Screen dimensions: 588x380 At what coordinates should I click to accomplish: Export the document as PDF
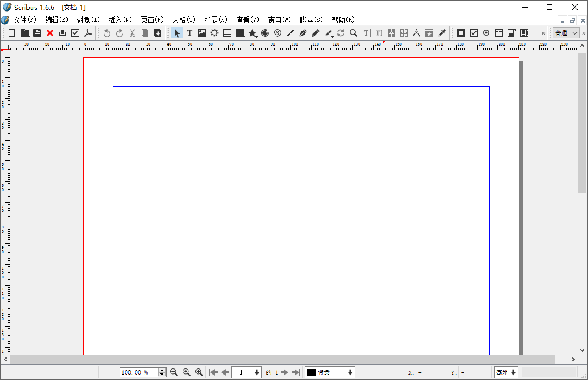tap(88, 32)
